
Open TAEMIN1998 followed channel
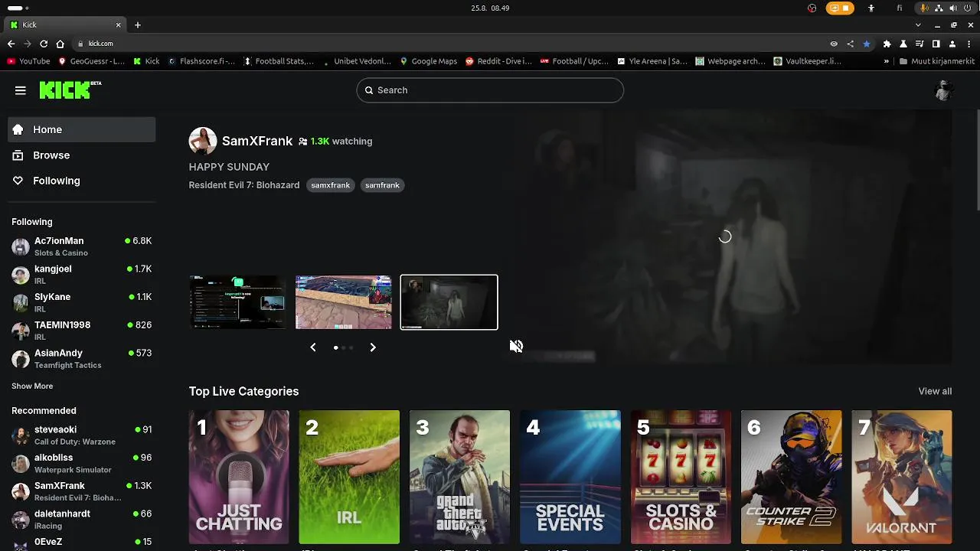[81, 331]
